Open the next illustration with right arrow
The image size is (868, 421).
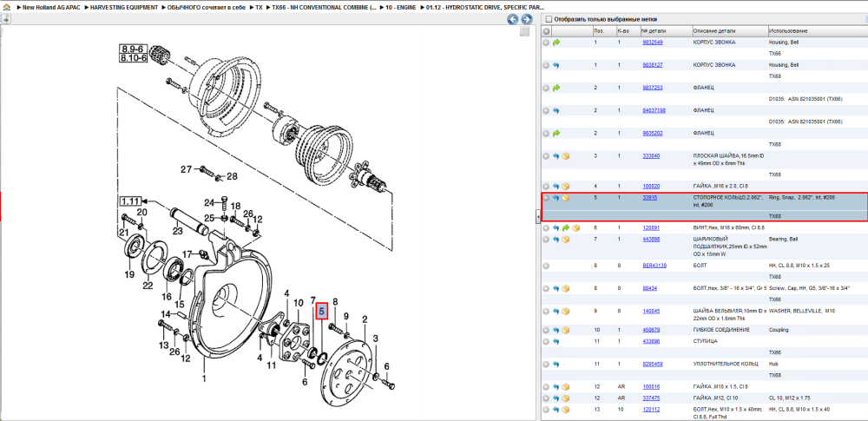526,19
